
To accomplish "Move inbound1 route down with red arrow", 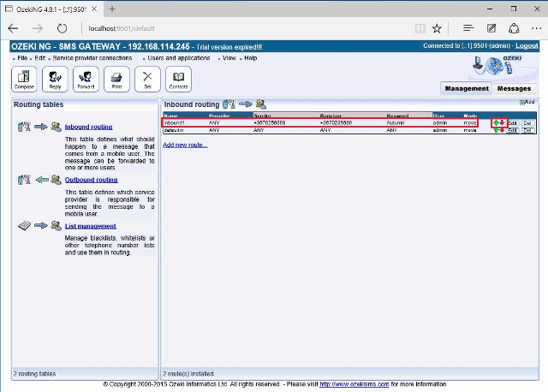I will pos(502,122).
